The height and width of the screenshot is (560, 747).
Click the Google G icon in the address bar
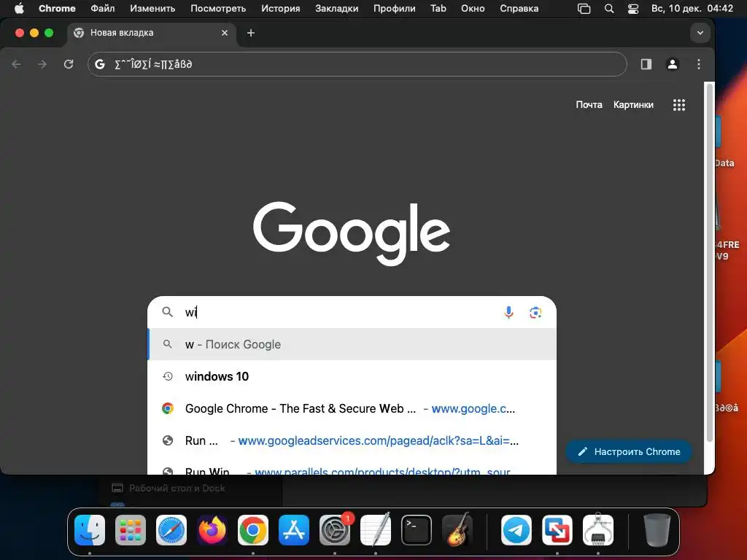point(99,64)
